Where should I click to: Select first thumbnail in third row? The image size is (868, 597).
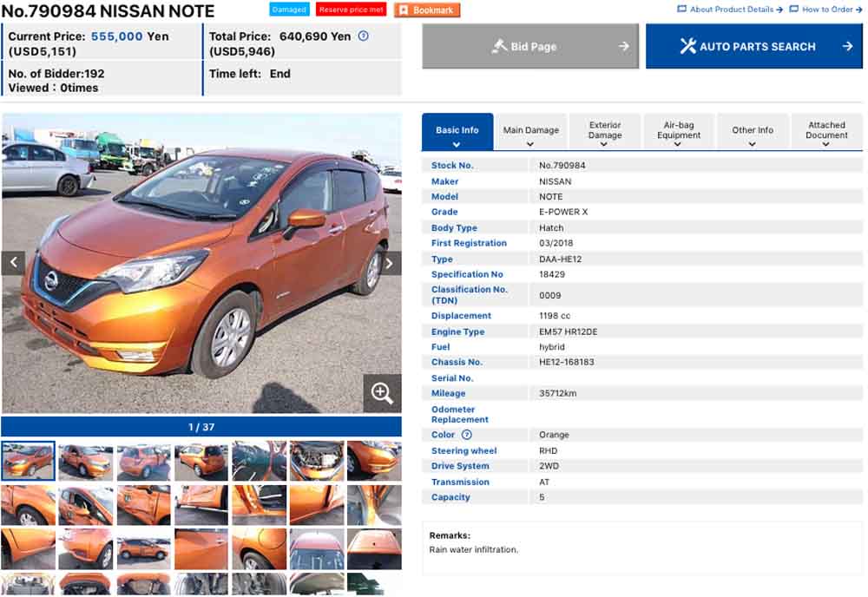(29, 549)
